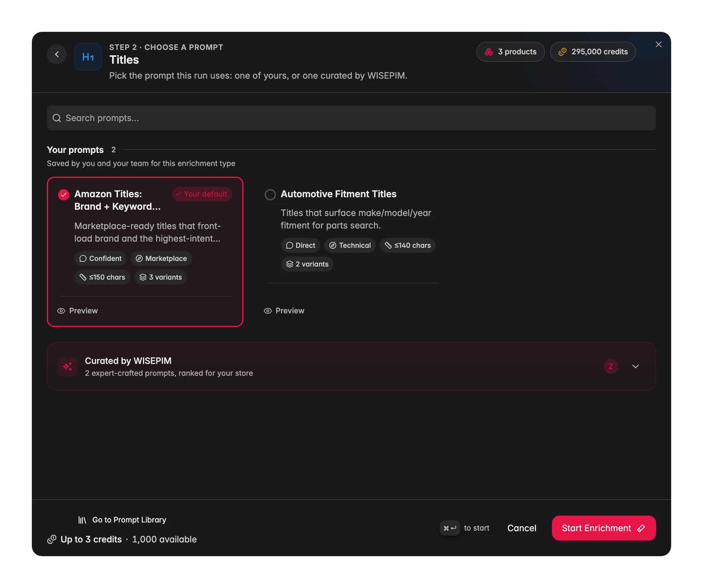Image resolution: width=703 pixels, height=588 pixels.
Task: Click the Direct tone tag
Action: [300, 246]
